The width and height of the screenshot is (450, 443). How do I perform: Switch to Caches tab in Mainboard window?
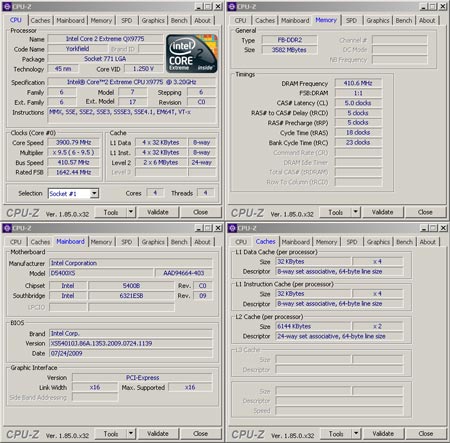pyautogui.click(x=40, y=242)
